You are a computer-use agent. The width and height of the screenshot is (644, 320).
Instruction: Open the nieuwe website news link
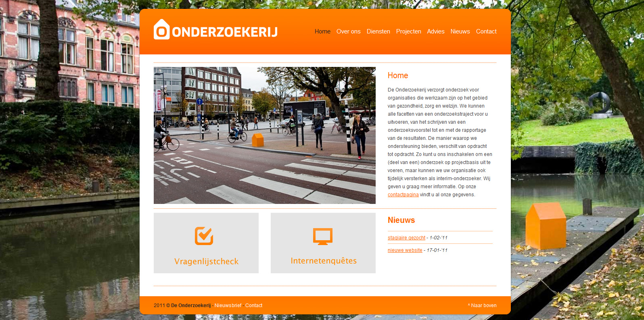point(405,250)
